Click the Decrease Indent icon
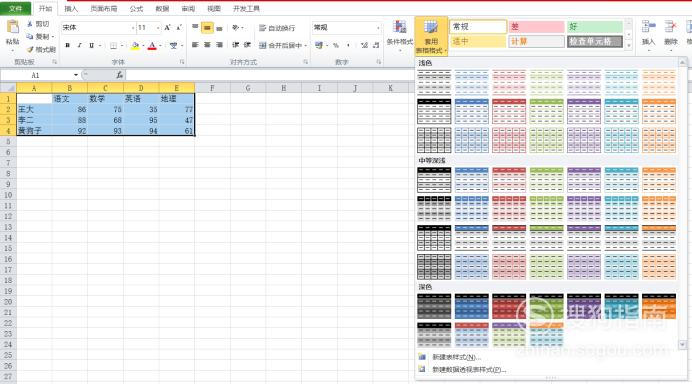 point(236,45)
